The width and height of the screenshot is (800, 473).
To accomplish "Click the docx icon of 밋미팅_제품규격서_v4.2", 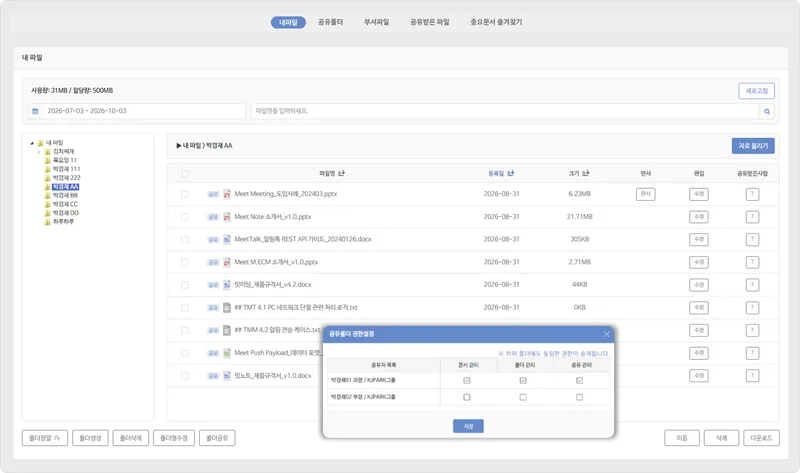I will coord(227,285).
